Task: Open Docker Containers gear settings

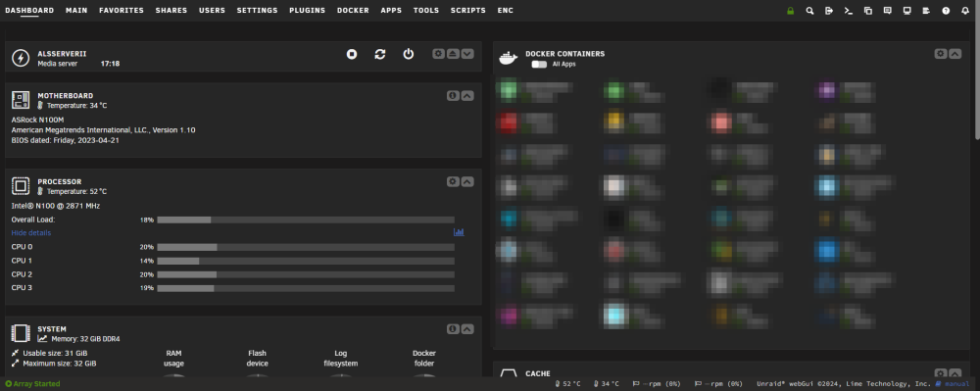Action: click(x=941, y=54)
